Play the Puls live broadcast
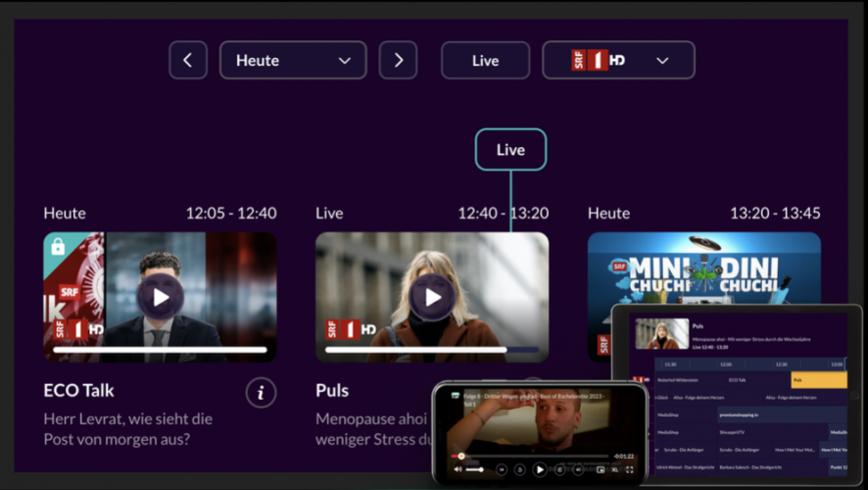The width and height of the screenshot is (868, 490). coord(432,297)
